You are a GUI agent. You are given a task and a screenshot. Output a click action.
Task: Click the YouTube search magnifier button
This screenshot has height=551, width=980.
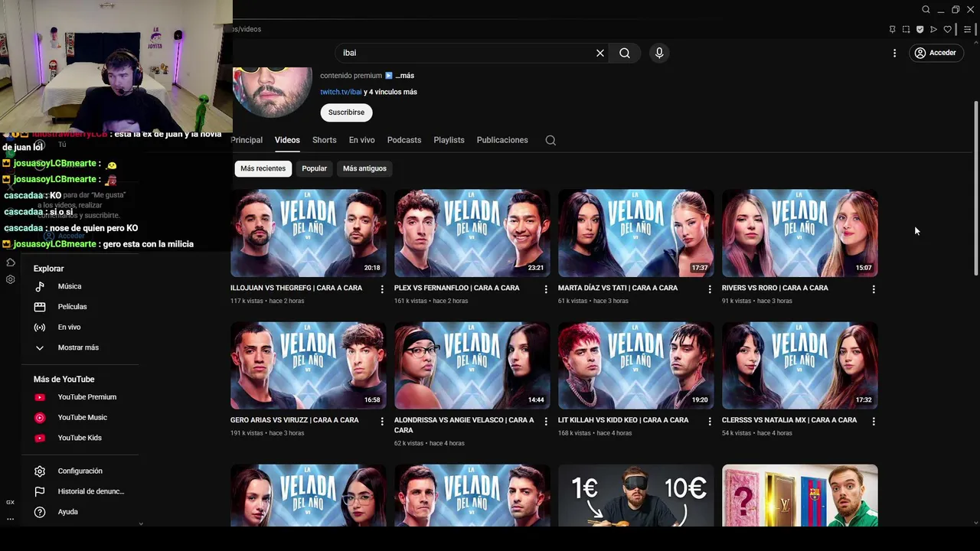625,53
